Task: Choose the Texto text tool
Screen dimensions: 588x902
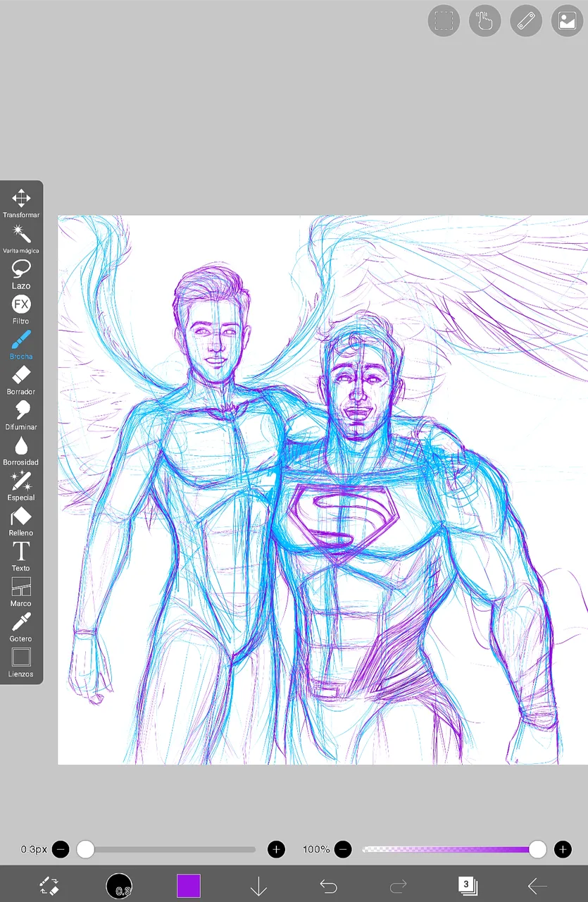Action: (x=21, y=555)
